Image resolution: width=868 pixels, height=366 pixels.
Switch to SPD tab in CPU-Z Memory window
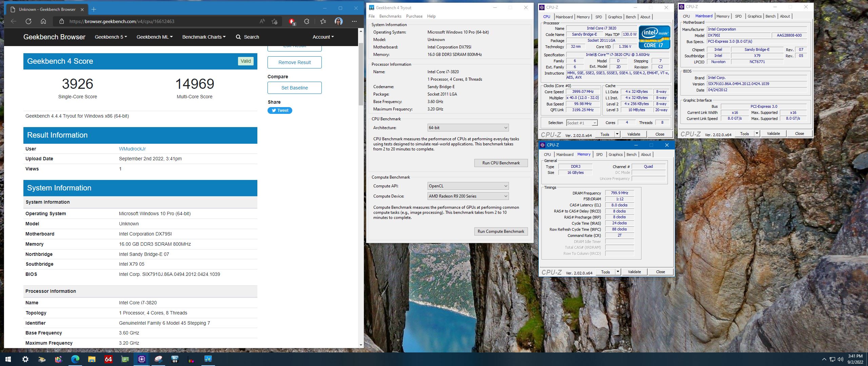pos(599,155)
